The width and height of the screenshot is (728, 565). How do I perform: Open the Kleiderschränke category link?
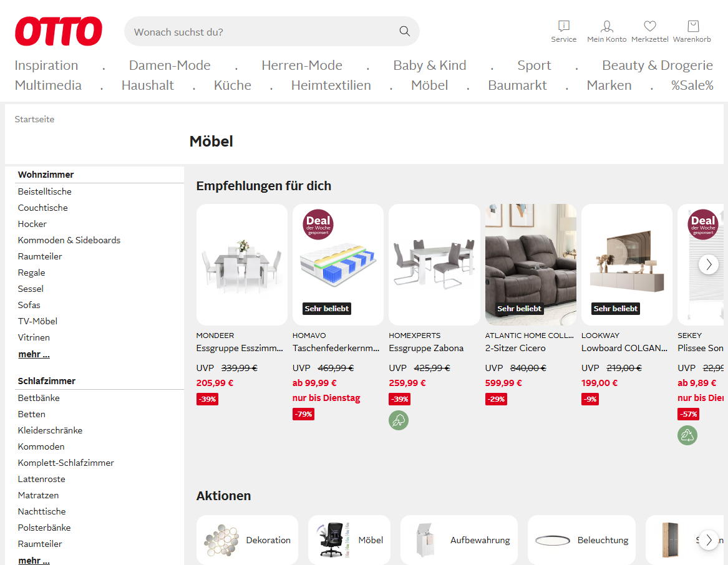click(50, 430)
